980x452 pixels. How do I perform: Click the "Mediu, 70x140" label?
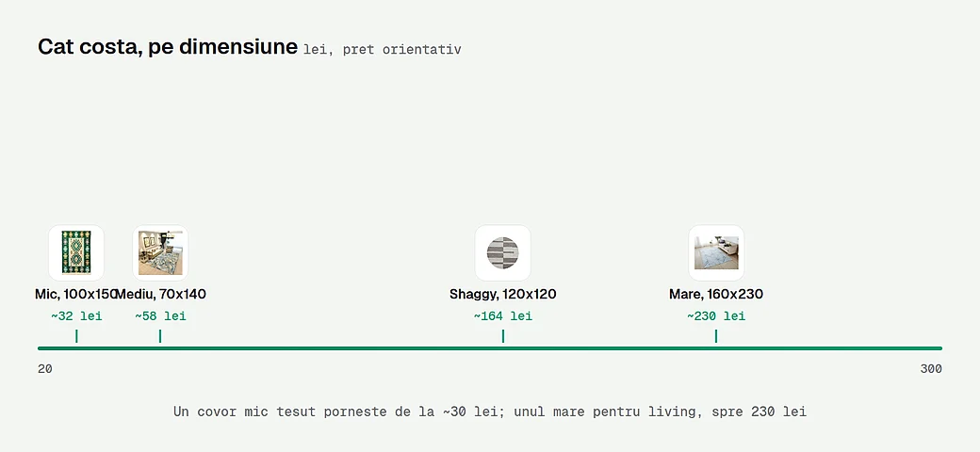coord(160,294)
